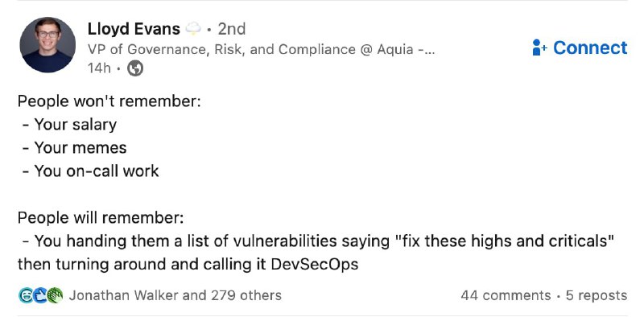Click the cloud emoji next to Lloyd Evans
Screen dimensions: 644x317
[193, 29]
